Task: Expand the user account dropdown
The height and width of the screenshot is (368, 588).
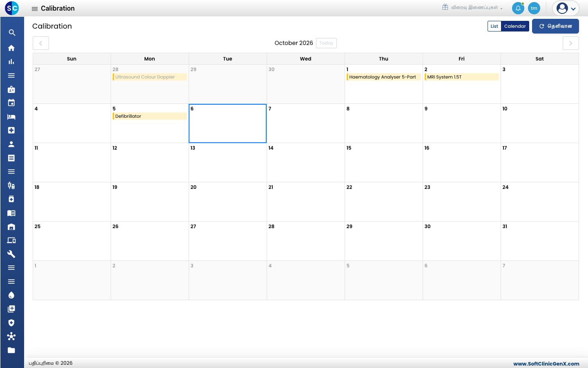Action: (566, 8)
